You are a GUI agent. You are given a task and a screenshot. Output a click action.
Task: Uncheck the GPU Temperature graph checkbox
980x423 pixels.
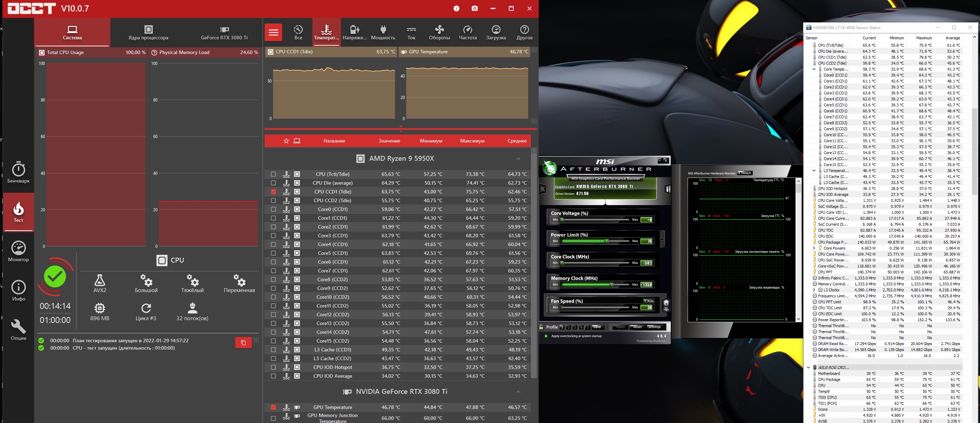273,407
